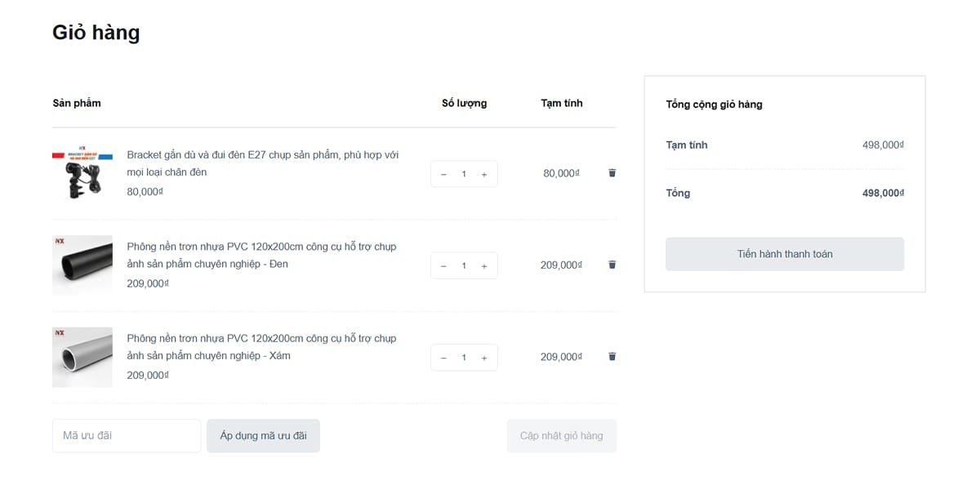This screenshot has height=490, width=980.
Task: Decrease quantity of PVC backdrop - Xám
Action: tap(443, 357)
